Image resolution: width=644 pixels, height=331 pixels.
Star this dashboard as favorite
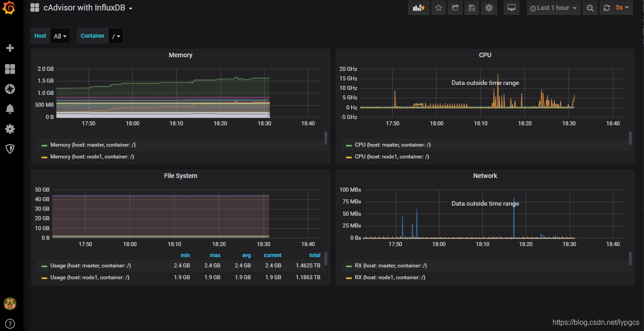click(x=439, y=8)
